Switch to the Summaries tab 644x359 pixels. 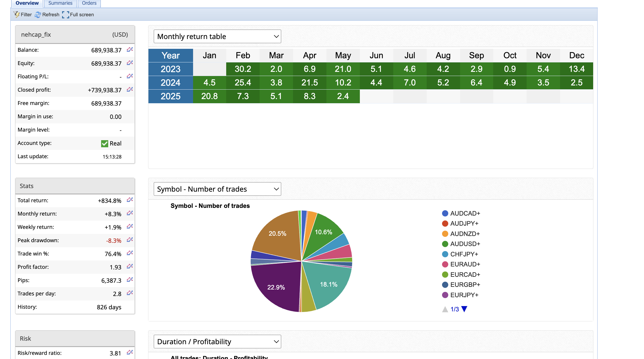[x=60, y=3]
